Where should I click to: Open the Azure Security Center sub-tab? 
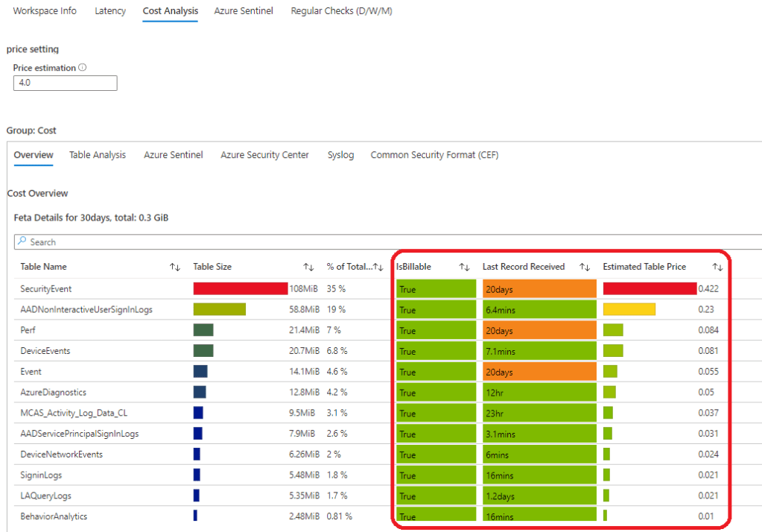pyautogui.click(x=264, y=155)
